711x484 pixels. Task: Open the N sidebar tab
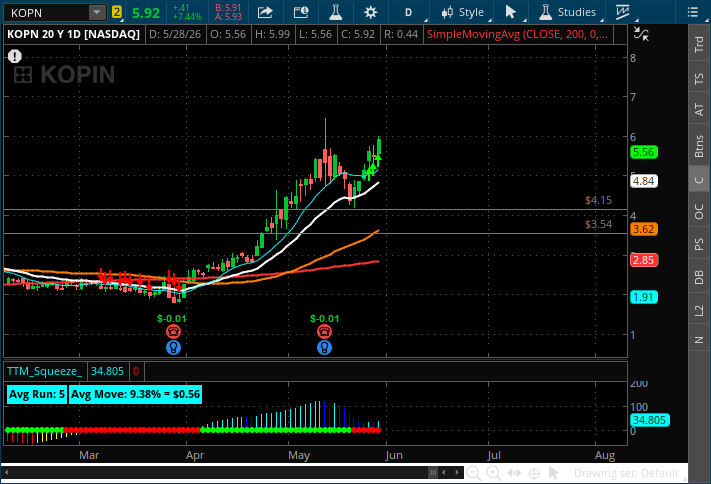pyautogui.click(x=699, y=340)
